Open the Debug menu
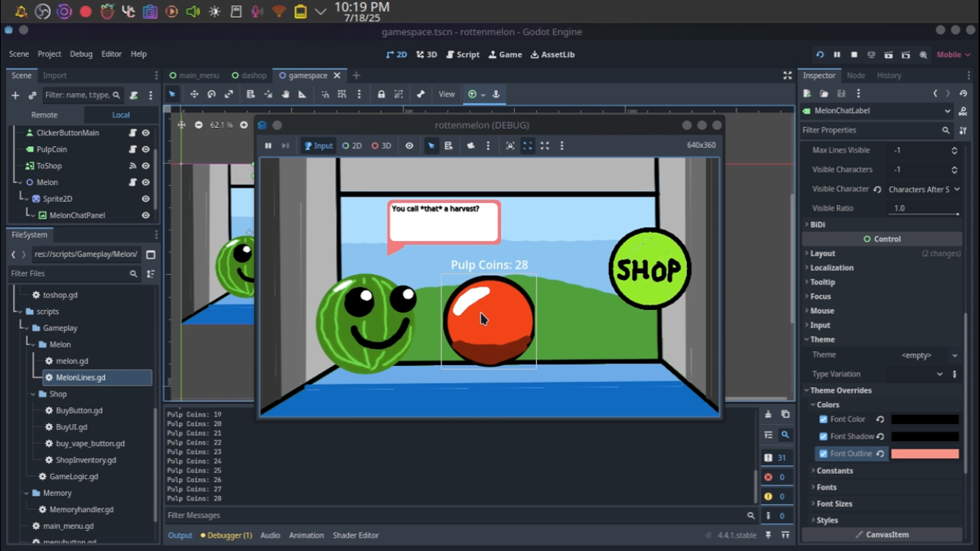The width and height of the screenshot is (980, 551). (x=81, y=54)
